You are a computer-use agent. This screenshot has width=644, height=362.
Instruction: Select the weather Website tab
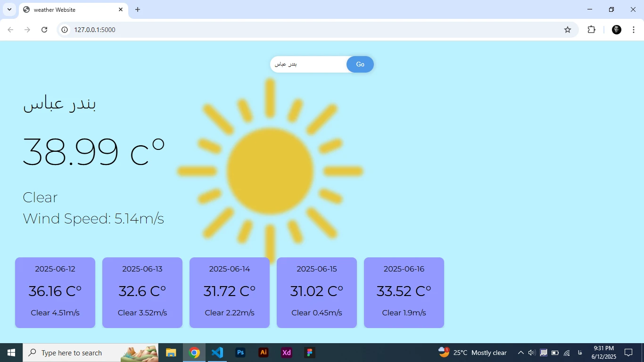[68, 10]
